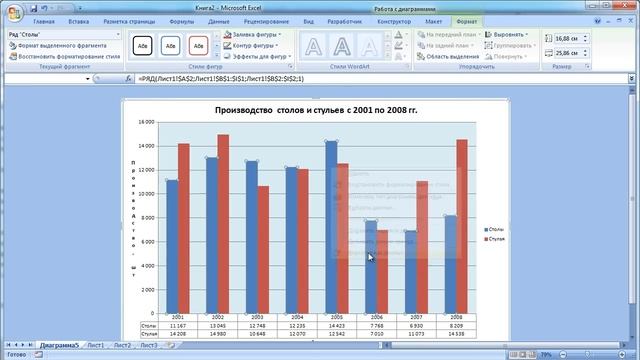Apply the red-outlined Abc shape style
This screenshot has height=360, width=640.
tap(198, 46)
